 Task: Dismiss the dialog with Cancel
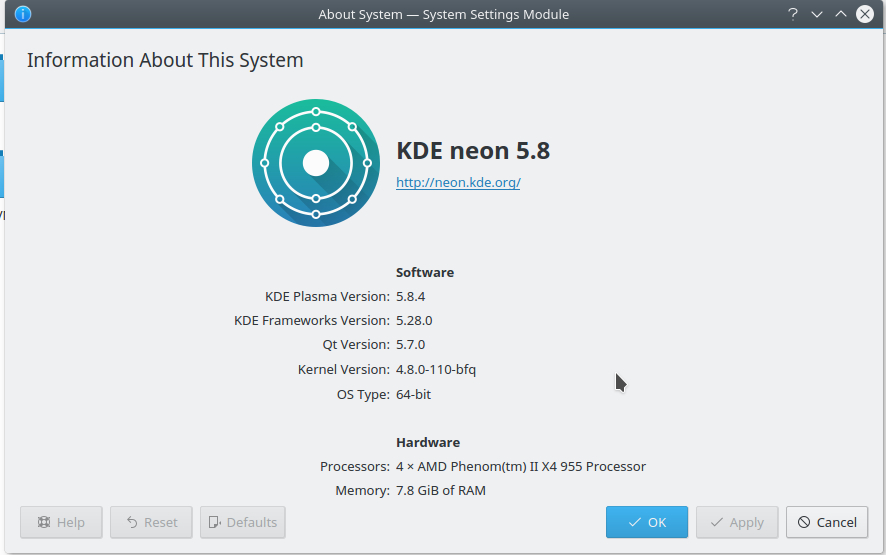(x=827, y=522)
